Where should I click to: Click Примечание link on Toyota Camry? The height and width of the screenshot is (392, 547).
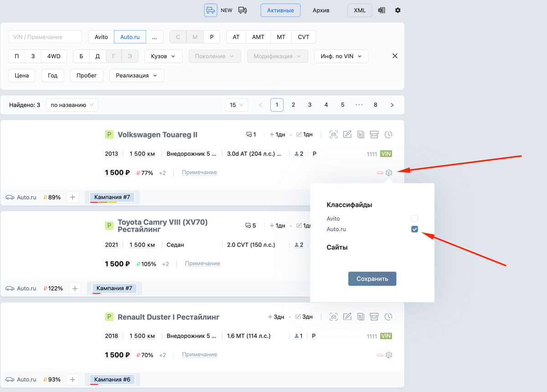tap(202, 264)
